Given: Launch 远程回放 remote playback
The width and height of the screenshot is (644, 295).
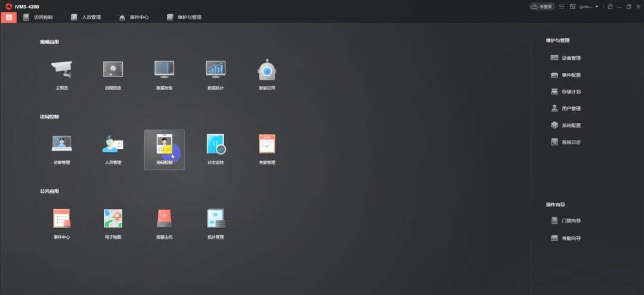Looking at the screenshot, I should [x=113, y=70].
